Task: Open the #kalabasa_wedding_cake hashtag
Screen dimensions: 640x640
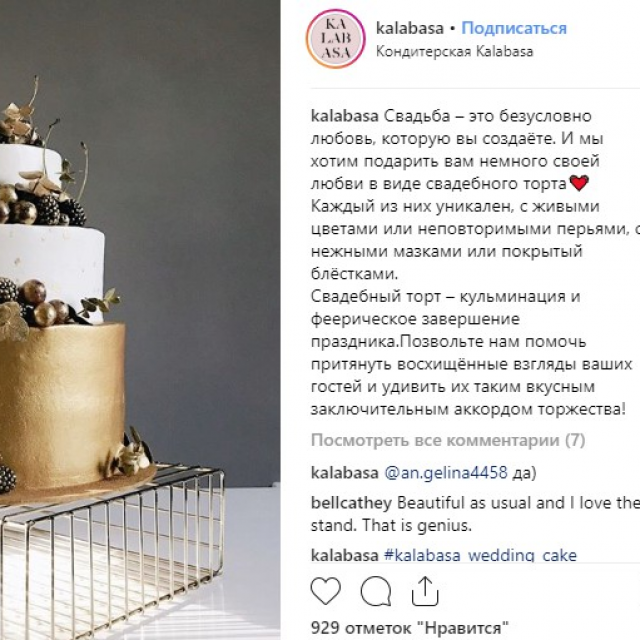Action: 480,555
